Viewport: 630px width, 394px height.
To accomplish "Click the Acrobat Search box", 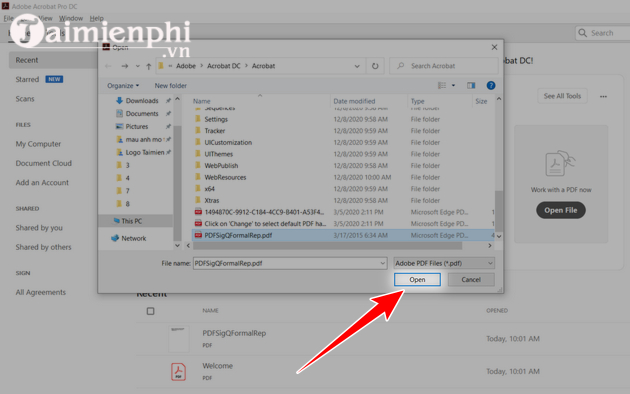I will (603, 33).
